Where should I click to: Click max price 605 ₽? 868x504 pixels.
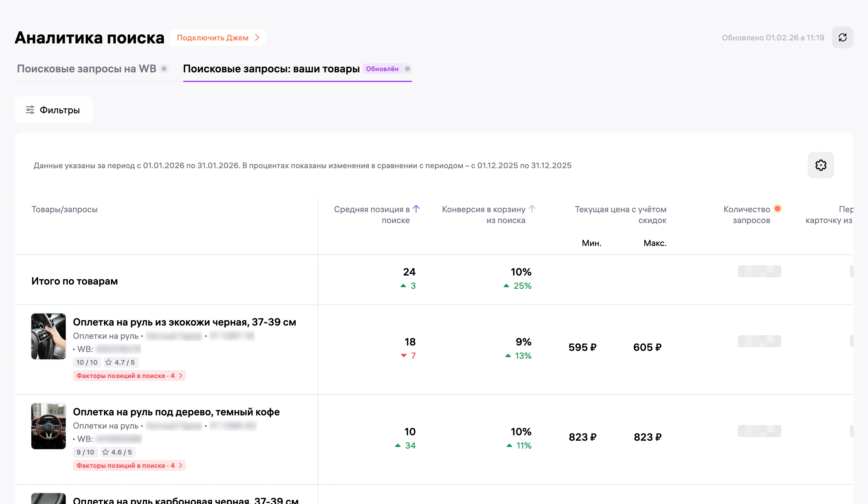[x=647, y=347]
